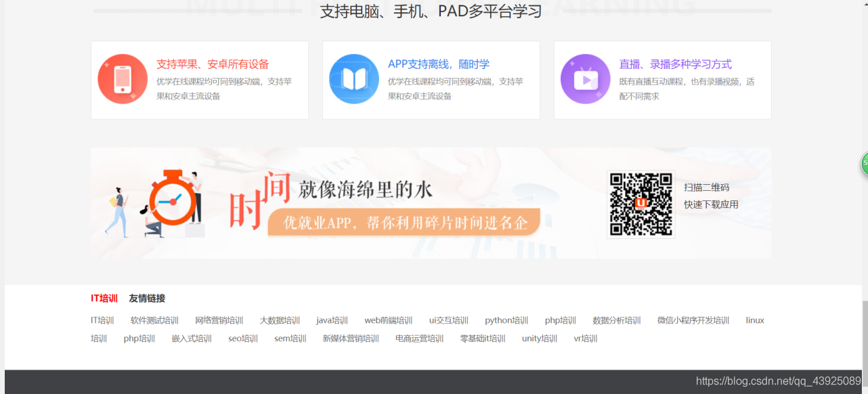
Task: Click the 快速下载应用 text
Action: coord(711,204)
